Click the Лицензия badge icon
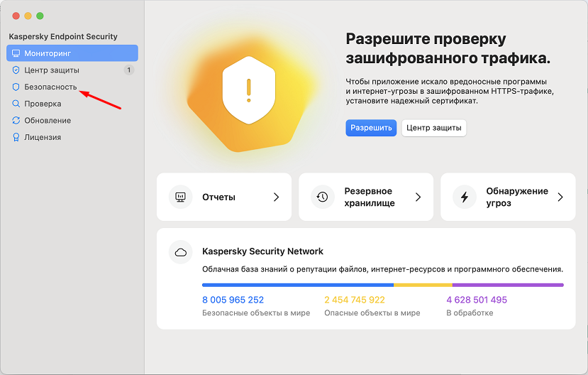This screenshot has height=375, width=588. 16,137
